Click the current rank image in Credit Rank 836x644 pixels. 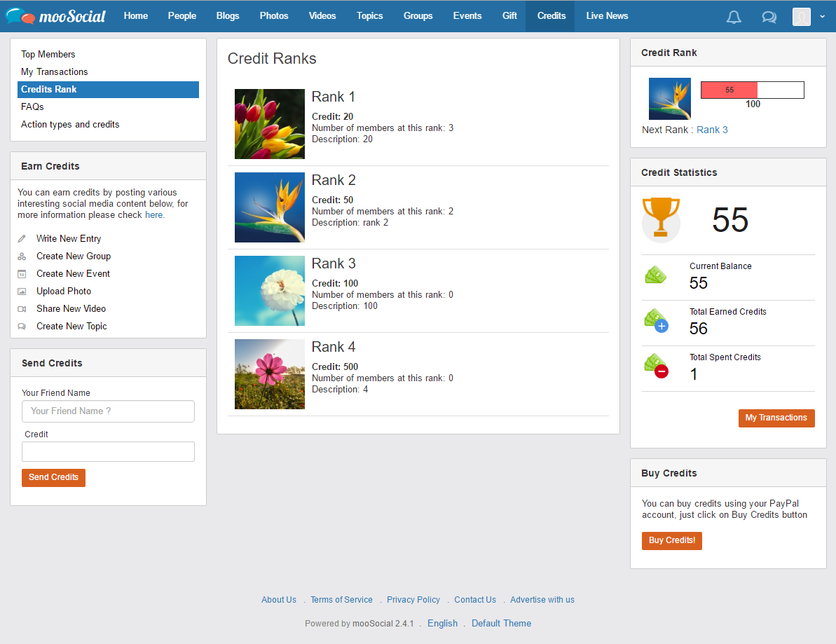670,99
